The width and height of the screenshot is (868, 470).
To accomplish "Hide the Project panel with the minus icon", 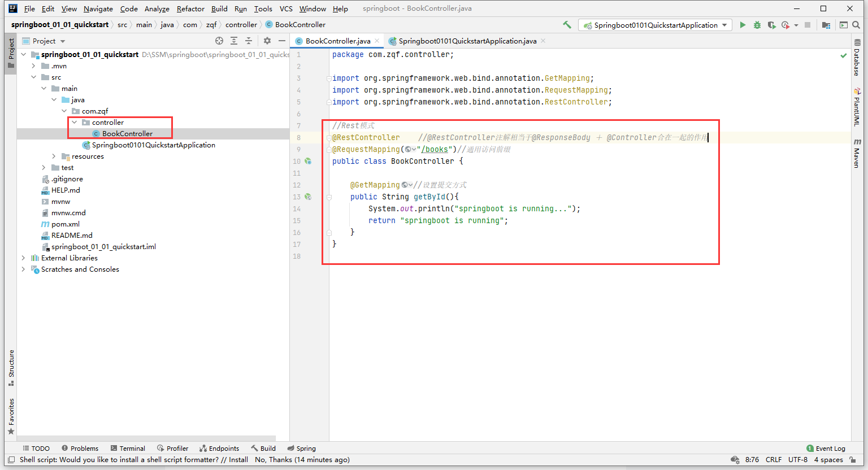I will [281, 41].
